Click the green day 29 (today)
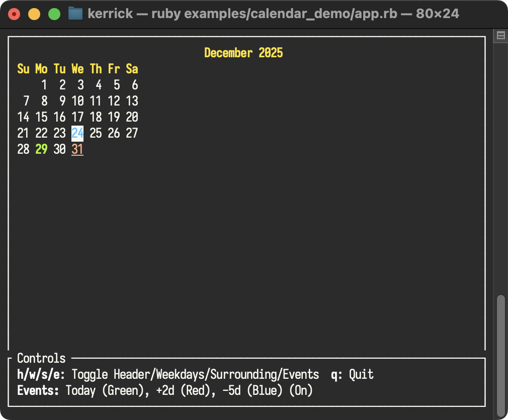The height and width of the screenshot is (420, 508). (41, 149)
